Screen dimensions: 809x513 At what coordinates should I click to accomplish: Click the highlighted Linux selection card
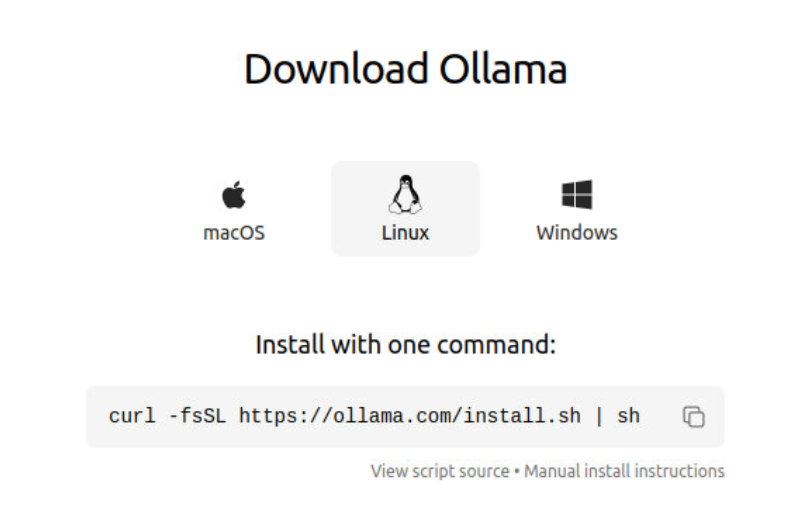406,209
